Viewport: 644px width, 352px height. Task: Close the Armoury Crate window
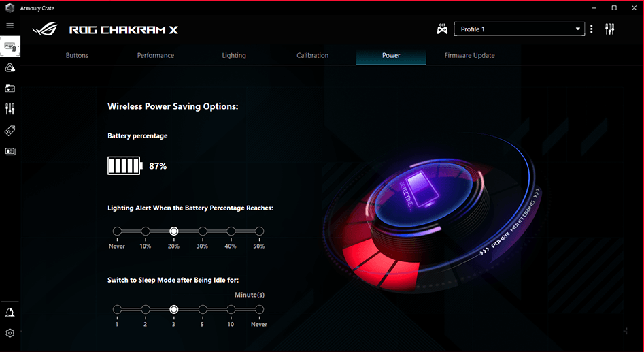(634, 7)
